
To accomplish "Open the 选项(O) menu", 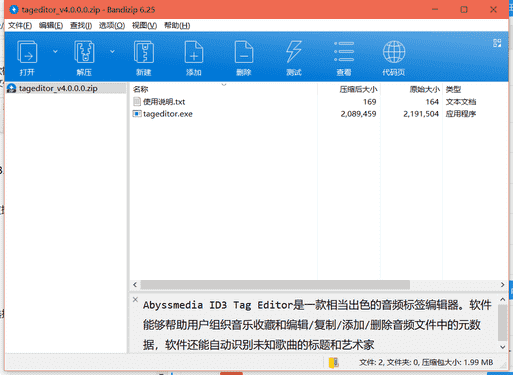I will point(112,26).
